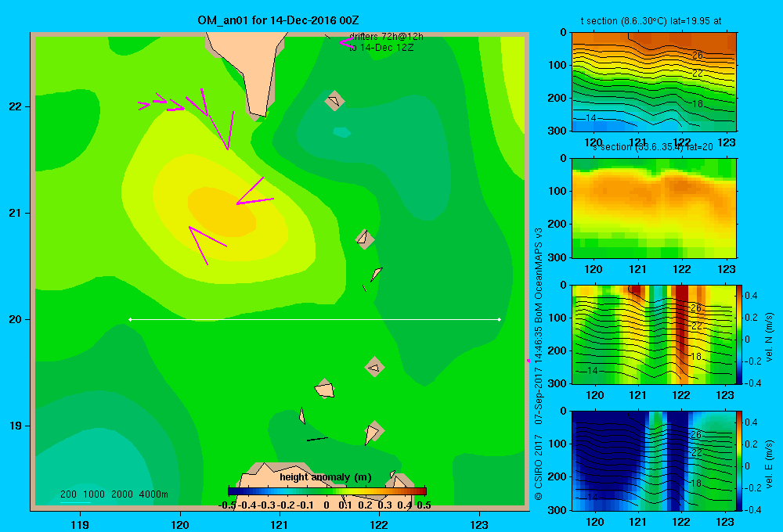The width and height of the screenshot is (783, 532).
Task: Click the '14' isotherm label in the temperature section
Action: 590,118
